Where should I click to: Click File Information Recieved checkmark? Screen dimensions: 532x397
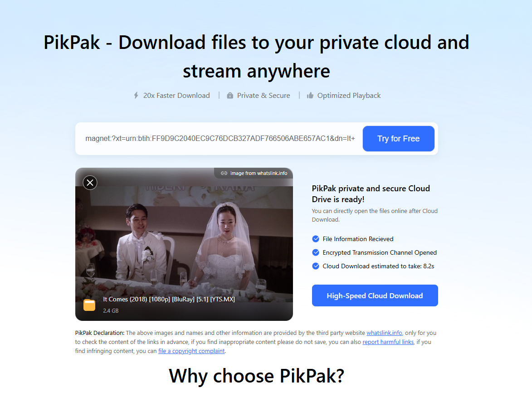[x=316, y=239]
